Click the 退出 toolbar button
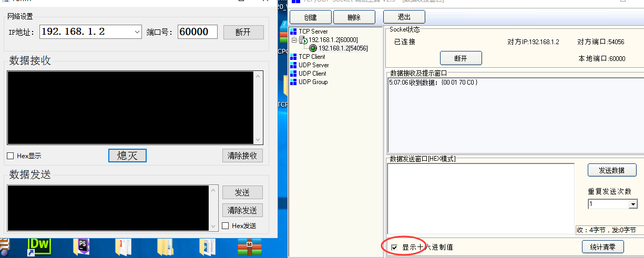This screenshot has width=644, height=258. click(x=404, y=17)
